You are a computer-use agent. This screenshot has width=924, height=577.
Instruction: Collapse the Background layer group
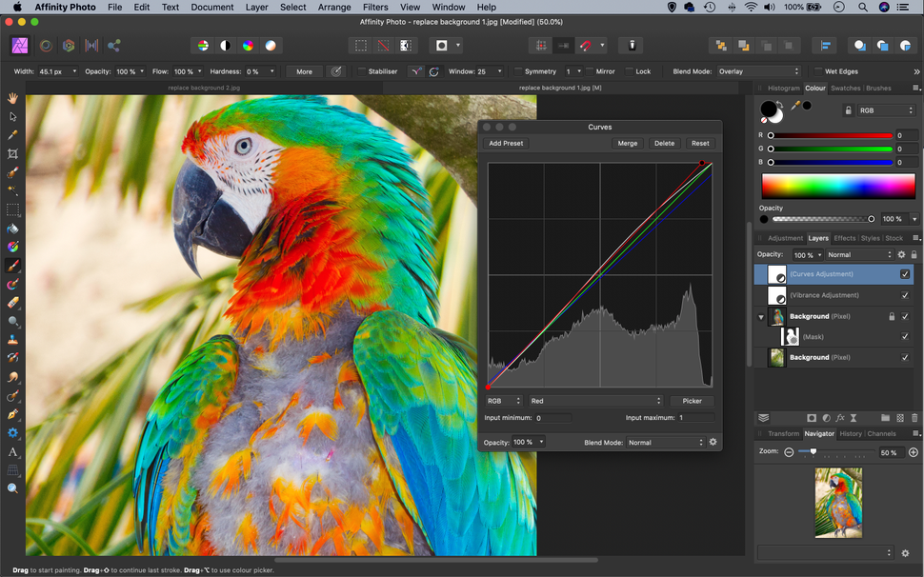tap(761, 315)
